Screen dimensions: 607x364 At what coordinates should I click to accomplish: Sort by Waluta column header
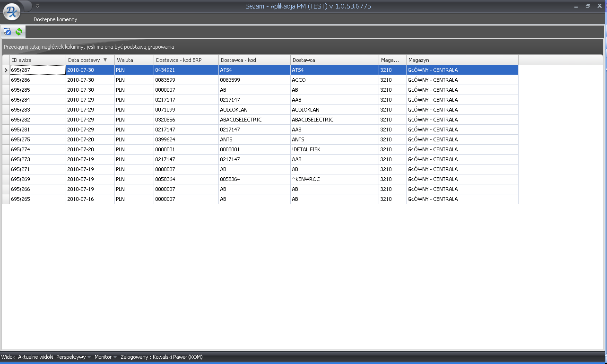pos(134,60)
